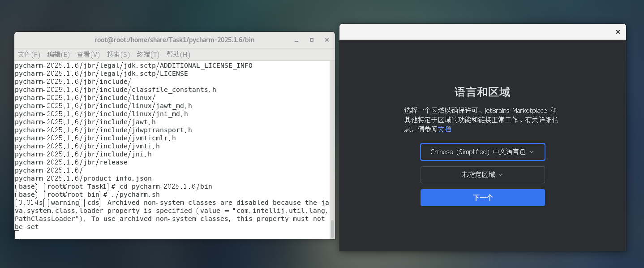The width and height of the screenshot is (644, 268).
Task: Click the terminal vertical scrollbar thumb
Action: coord(332,229)
